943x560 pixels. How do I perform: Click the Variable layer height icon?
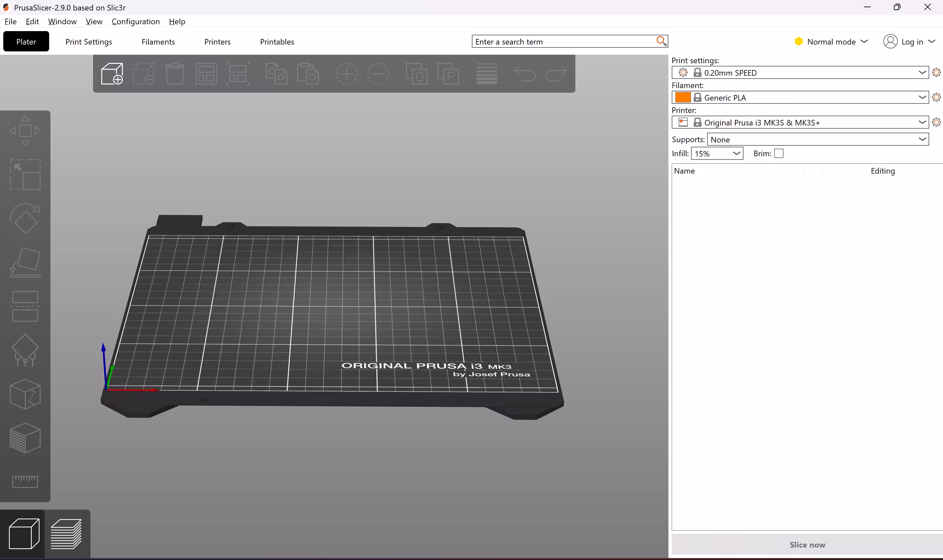[487, 73]
